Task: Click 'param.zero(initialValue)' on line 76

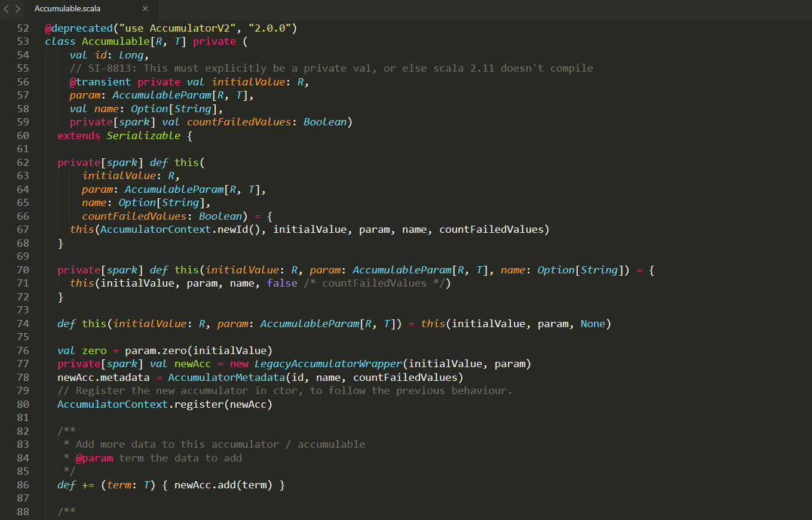Action: 199,350
